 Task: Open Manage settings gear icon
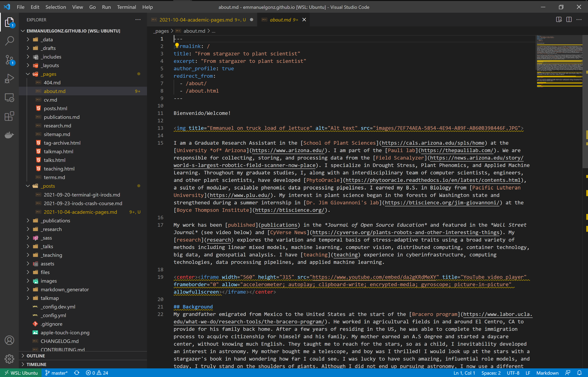click(x=9, y=359)
